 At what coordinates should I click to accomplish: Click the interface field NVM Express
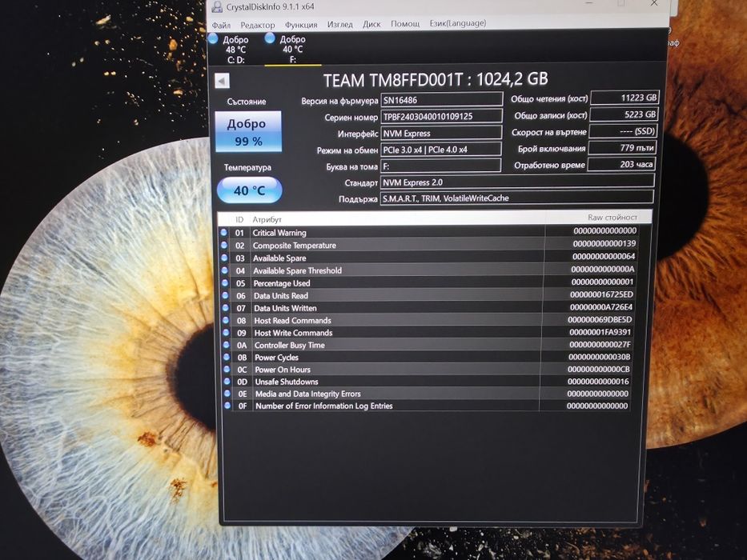click(x=441, y=133)
